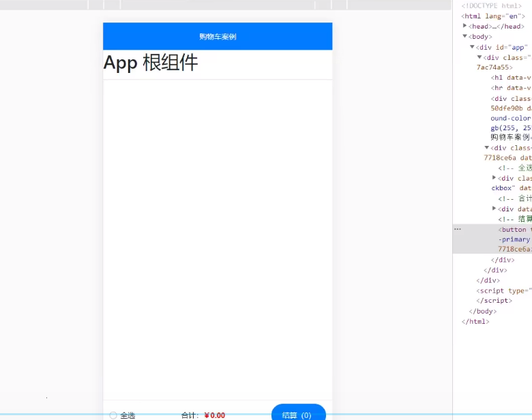Collapse the div class 7ac74a55 node
532x420 pixels.
pyautogui.click(x=479, y=57)
